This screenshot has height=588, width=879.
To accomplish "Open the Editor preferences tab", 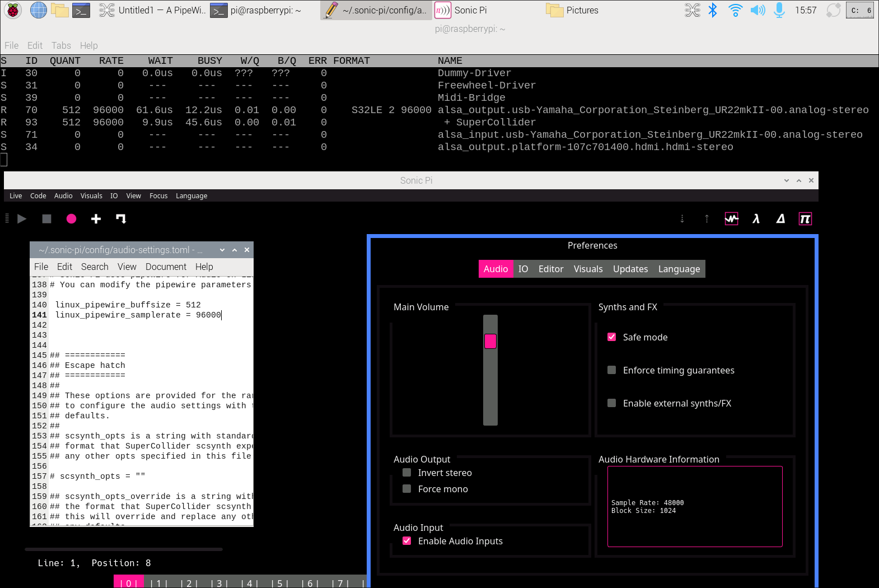I will (x=551, y=269).
